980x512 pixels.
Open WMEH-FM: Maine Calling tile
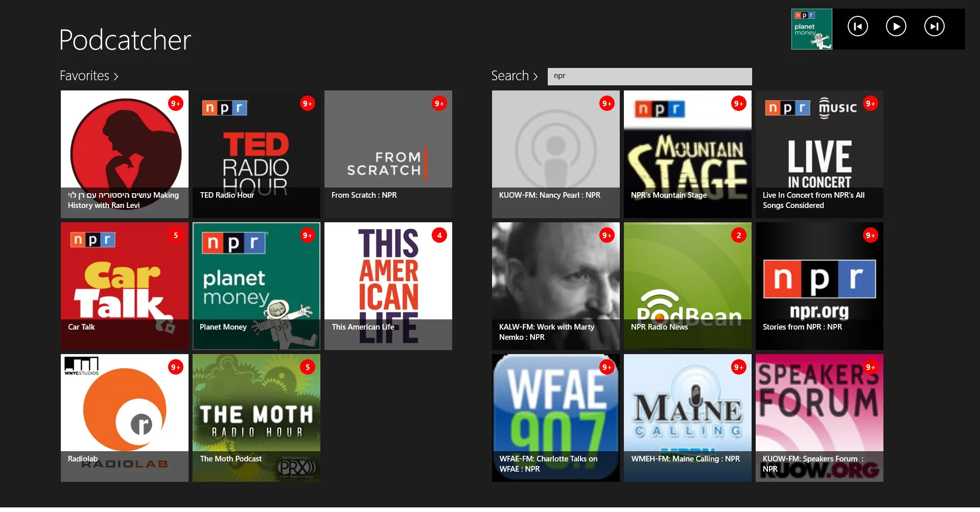tap(688, 418)
